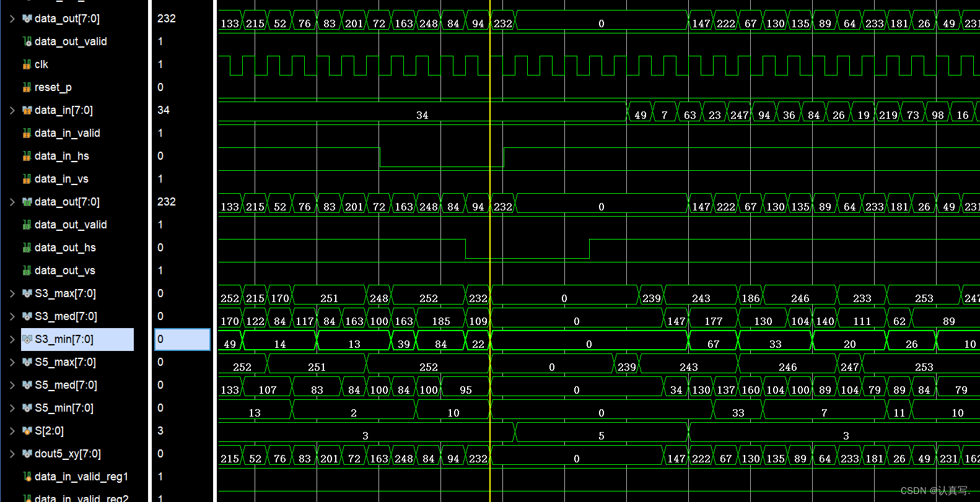Click the reset_p signal icon

click(x=27, y=87)
